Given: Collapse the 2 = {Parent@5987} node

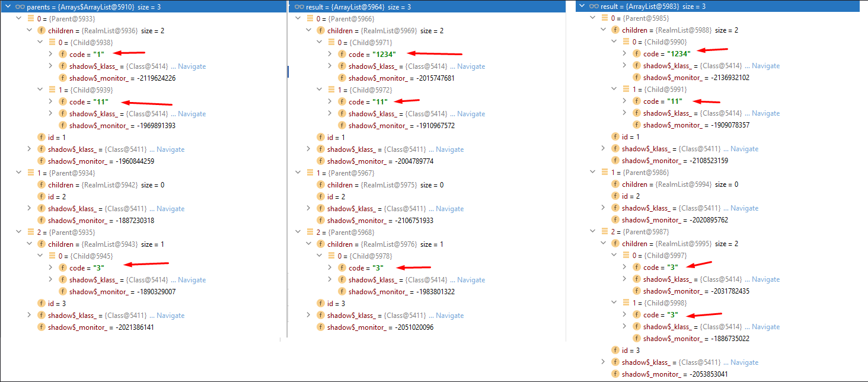Looking at the screenshot, I should click(591, 231).
